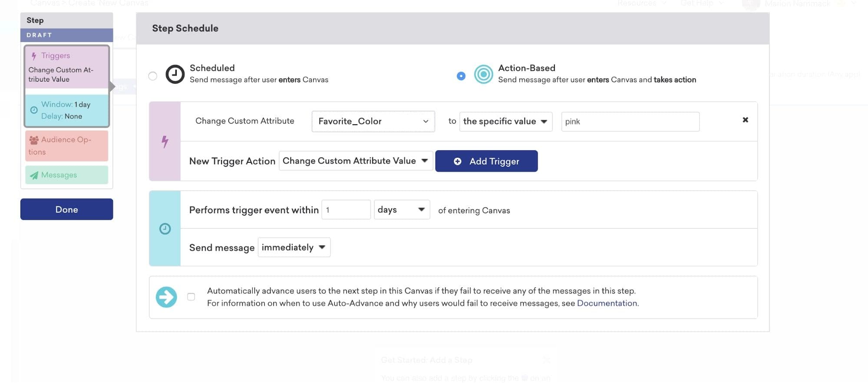Open the 'the specific value' dropdown

pyautogui.click(x=505, y=122)
